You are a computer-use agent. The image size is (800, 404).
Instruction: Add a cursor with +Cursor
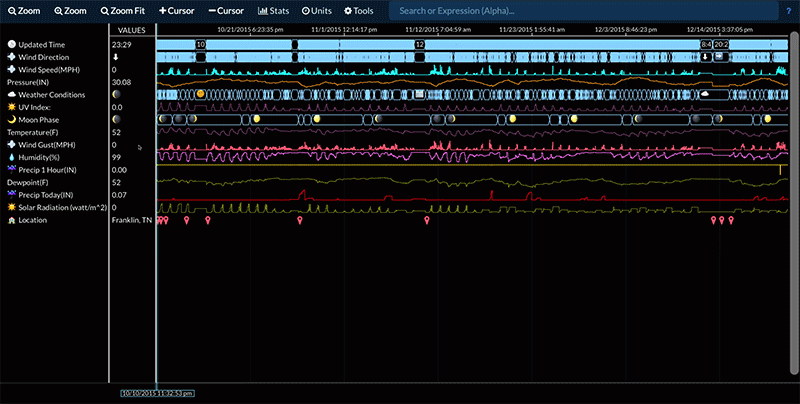point(177,10)
